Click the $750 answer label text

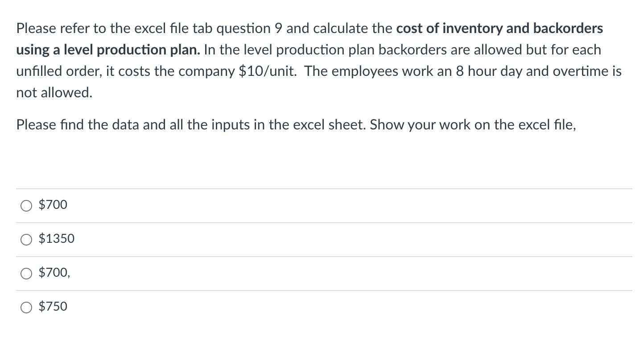53,306
